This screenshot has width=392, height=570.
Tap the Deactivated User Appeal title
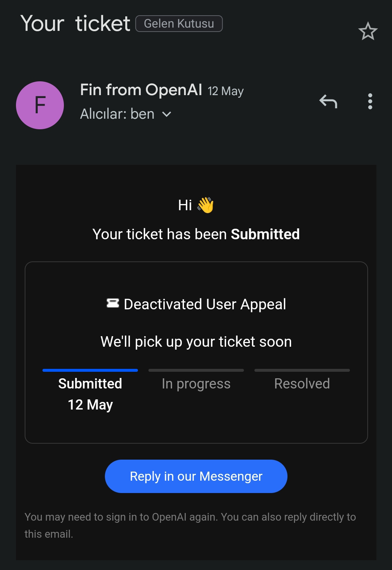(x=205, y=304)
